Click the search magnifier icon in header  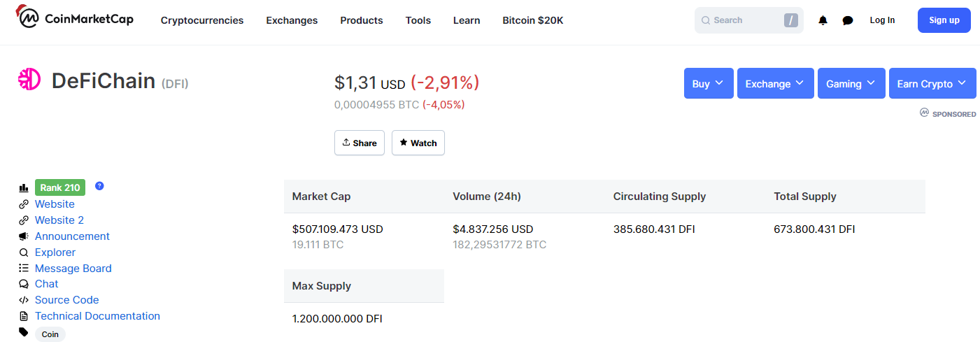(706, 20)
